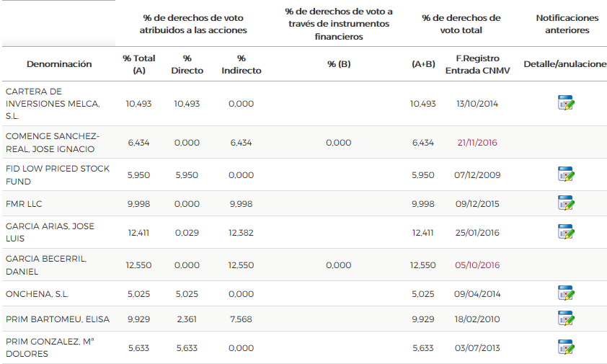View previous notifications icon for Garcia Arias, Jose Luis

(566, 232)
